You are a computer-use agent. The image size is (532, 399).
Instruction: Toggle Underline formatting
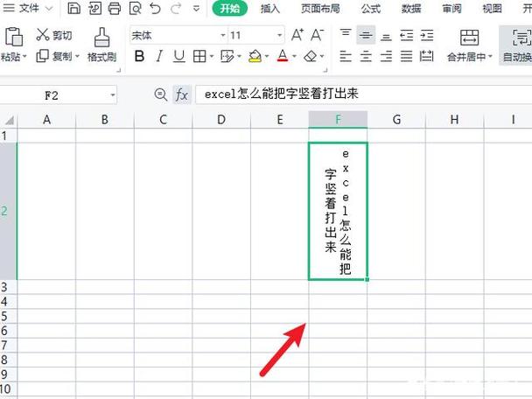coord(178,56)
